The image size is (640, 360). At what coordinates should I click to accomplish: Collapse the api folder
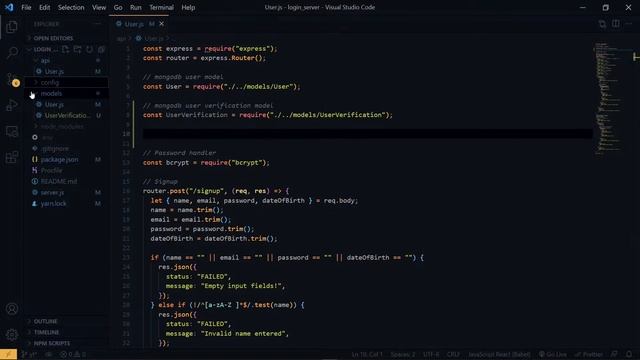coord(45,60)
